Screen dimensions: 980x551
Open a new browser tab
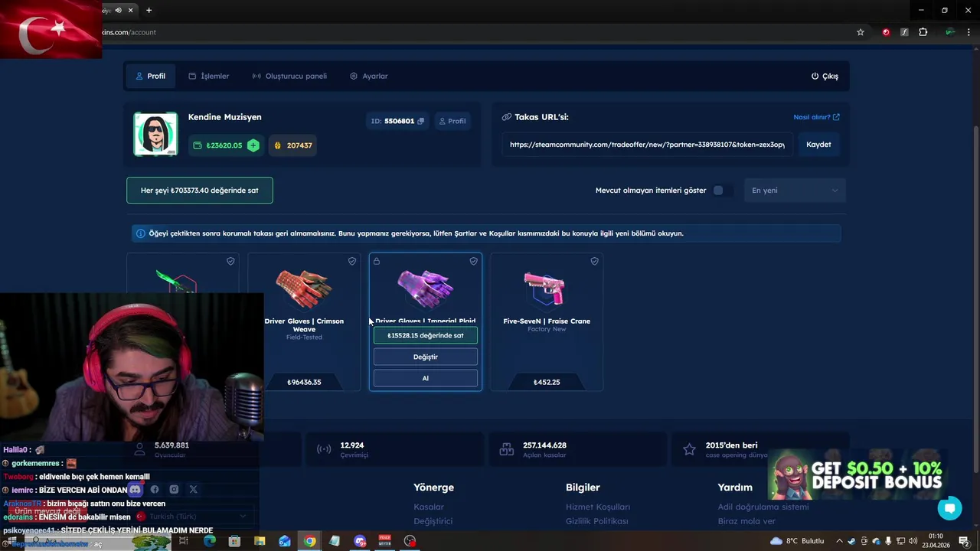pos(149,10)
